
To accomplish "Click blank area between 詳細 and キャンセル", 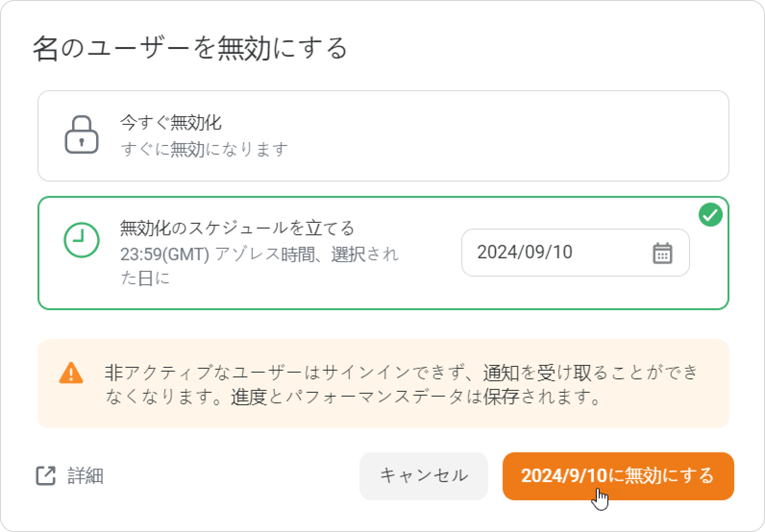I will click(x=231, y=476).
